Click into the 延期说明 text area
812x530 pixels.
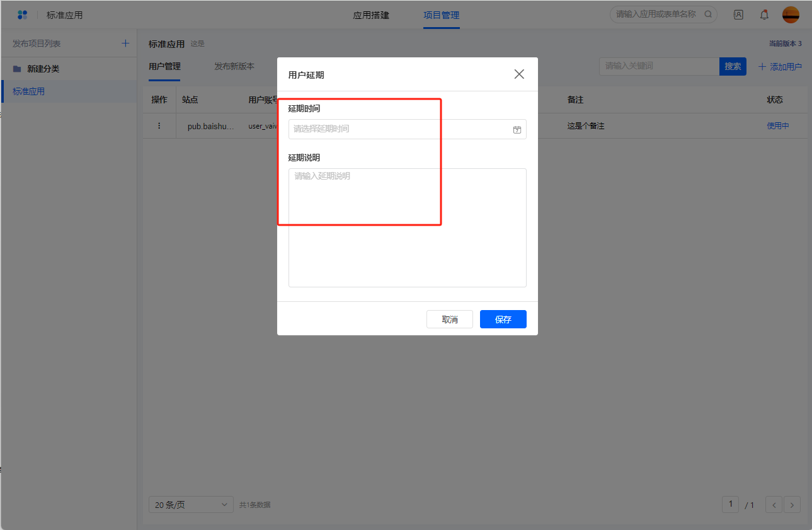tap(407, 228)
